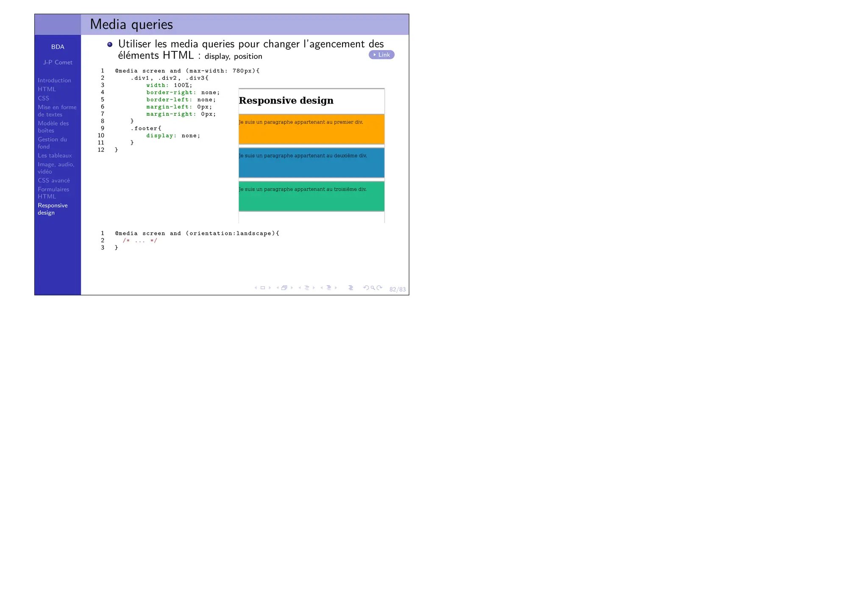Click the presentation outline icon near search

(351, 288)
